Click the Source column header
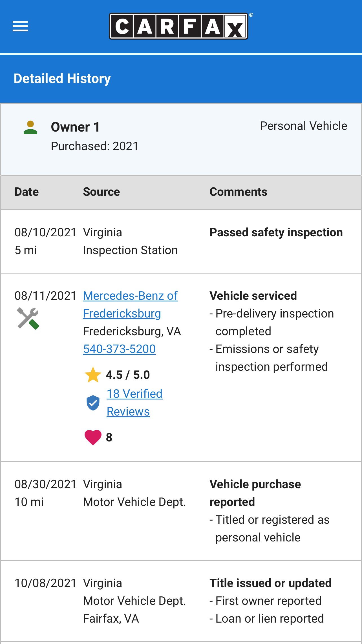Image resolution: width=362 pixels, height=644 pixels. 101,192
